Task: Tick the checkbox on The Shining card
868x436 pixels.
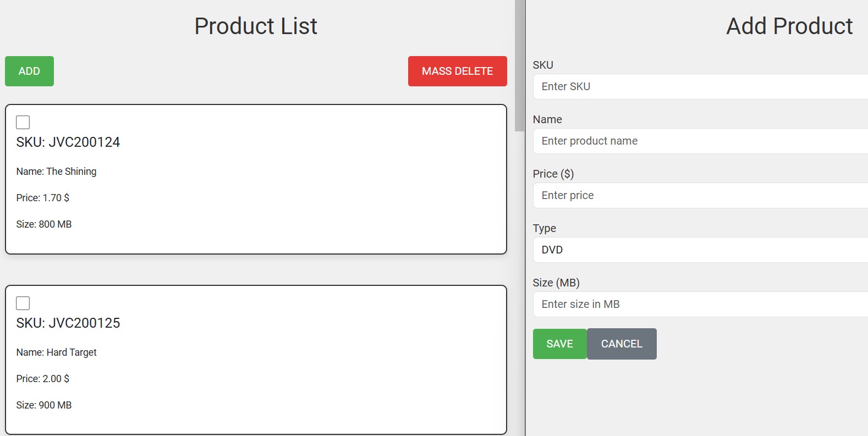Action: click(x=23, y=122)
